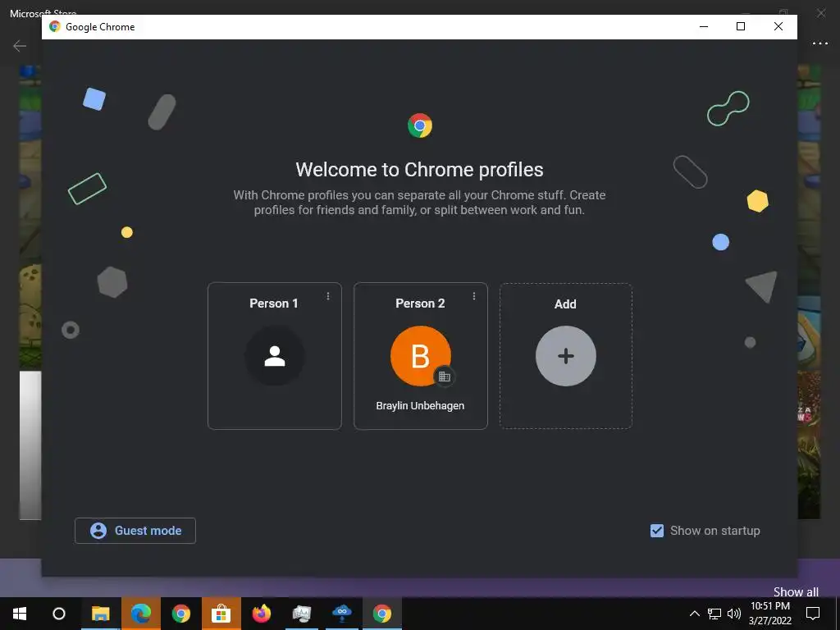Close the Google Chrome profiles window
This screenshot has width=840, height=630.
coord(778,27)
